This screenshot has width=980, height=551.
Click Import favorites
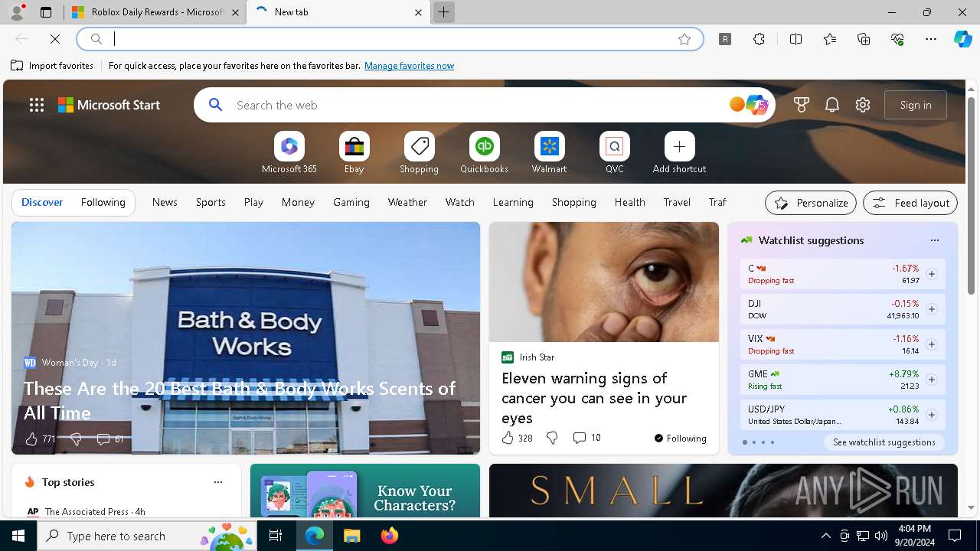coord(52,66)
